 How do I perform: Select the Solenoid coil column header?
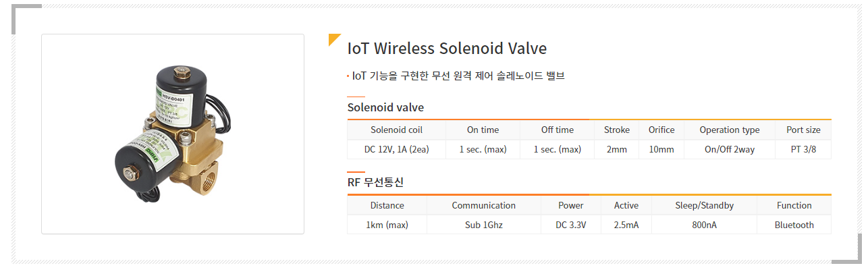[396, 130]
